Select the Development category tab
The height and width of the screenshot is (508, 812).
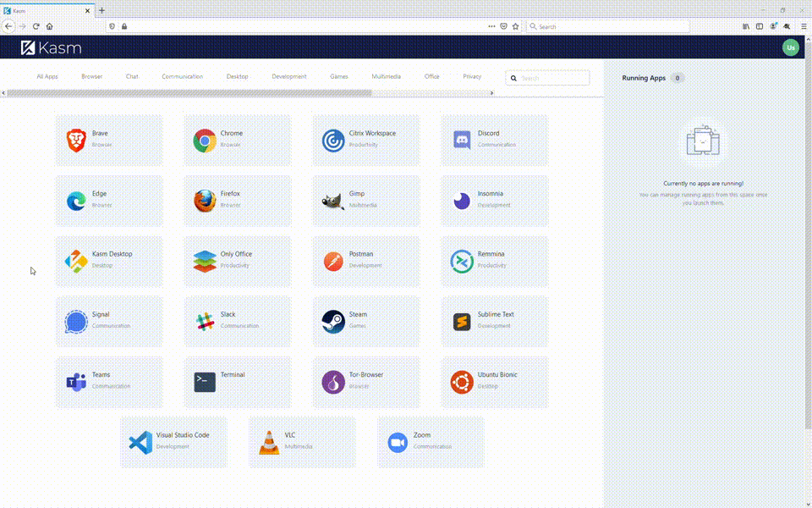[289, 76]
